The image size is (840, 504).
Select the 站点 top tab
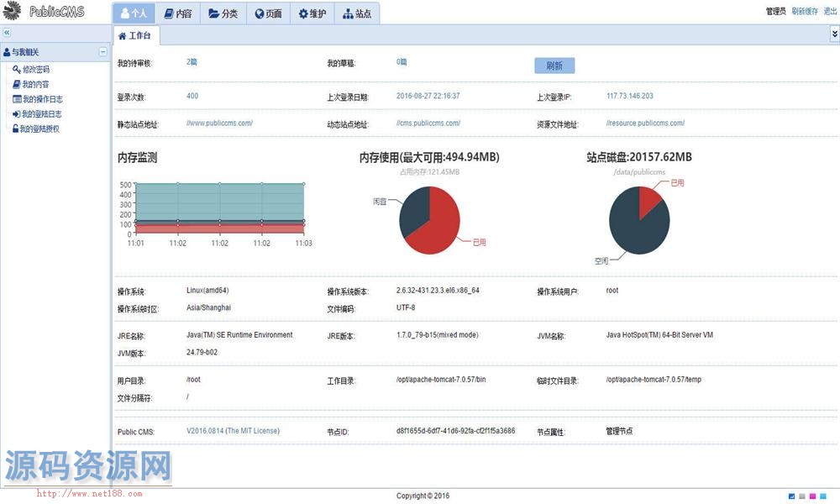pyautogui.click(x=357, y=13)
